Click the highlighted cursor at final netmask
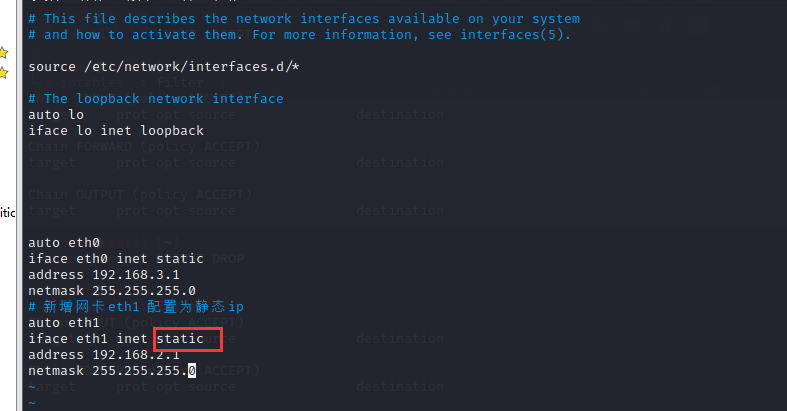 192,372
